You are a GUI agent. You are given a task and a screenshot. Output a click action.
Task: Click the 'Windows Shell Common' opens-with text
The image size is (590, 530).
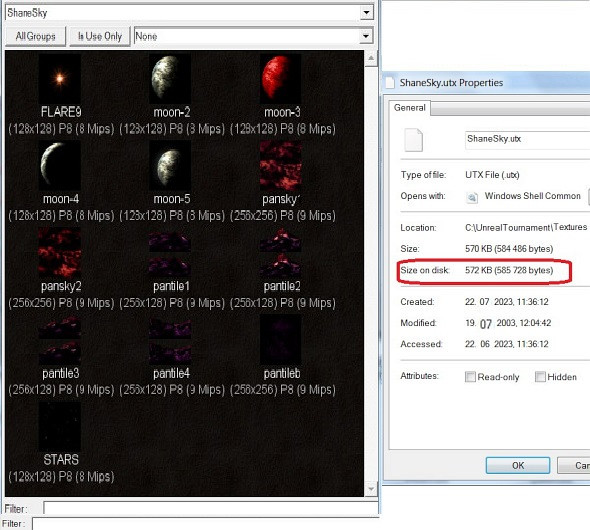532,196
